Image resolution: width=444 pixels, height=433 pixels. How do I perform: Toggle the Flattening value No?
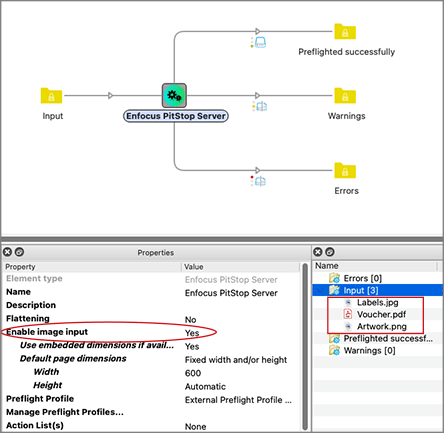click(x=190, y=319)
